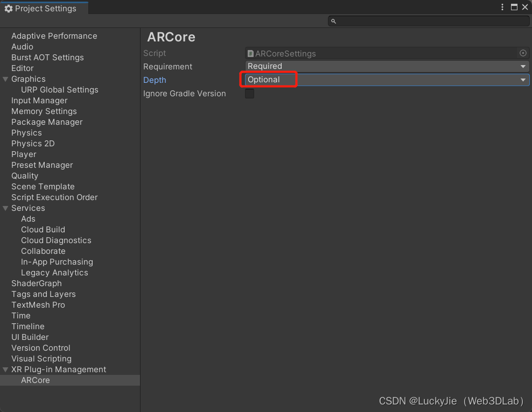The image size is (532, 412).
Task: Open Memory Settings
Action: (44, 111)
